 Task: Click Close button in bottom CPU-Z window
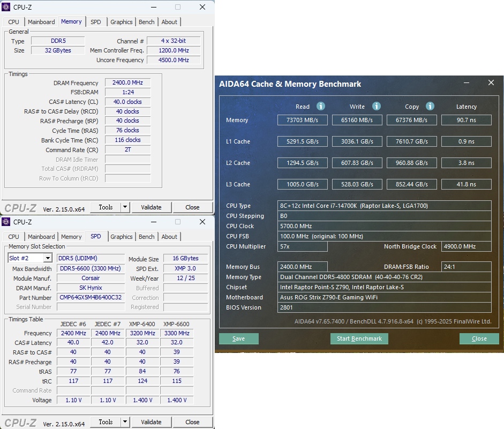192,422
